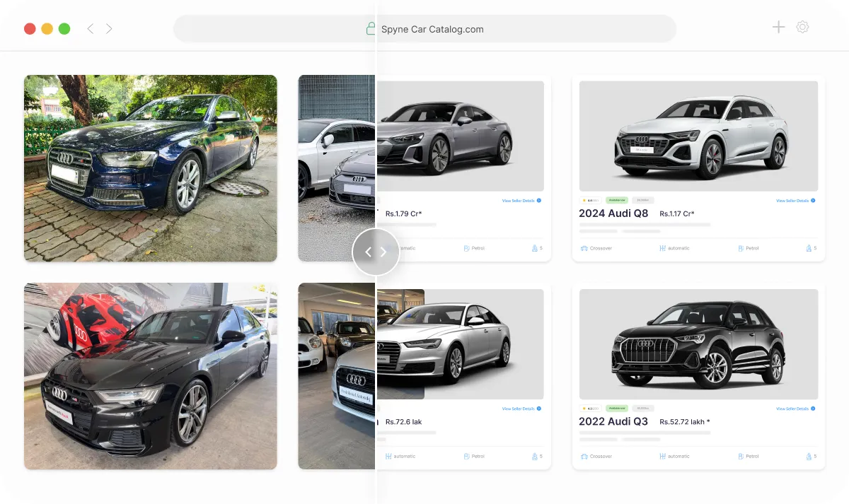849x504 pixels.
Task: Click the Crossover car icon on Audi Q8 card
Action: pos(584,248)
